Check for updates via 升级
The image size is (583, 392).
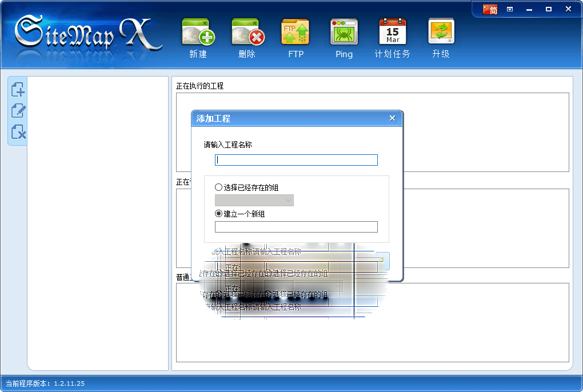tap(441, 34)
